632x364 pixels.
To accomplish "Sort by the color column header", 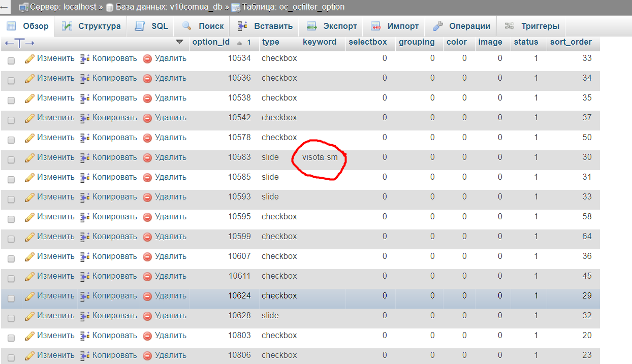I will (457, 42).
